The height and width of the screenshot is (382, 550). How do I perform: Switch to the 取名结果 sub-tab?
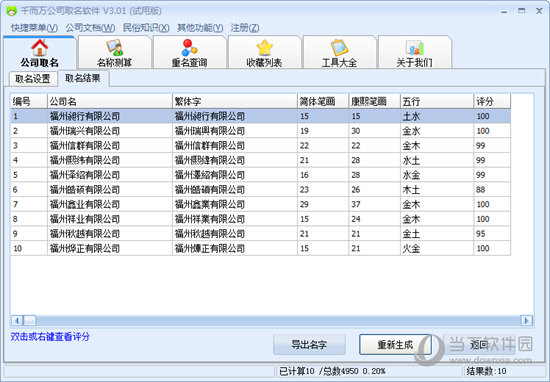tap(83, 78)
